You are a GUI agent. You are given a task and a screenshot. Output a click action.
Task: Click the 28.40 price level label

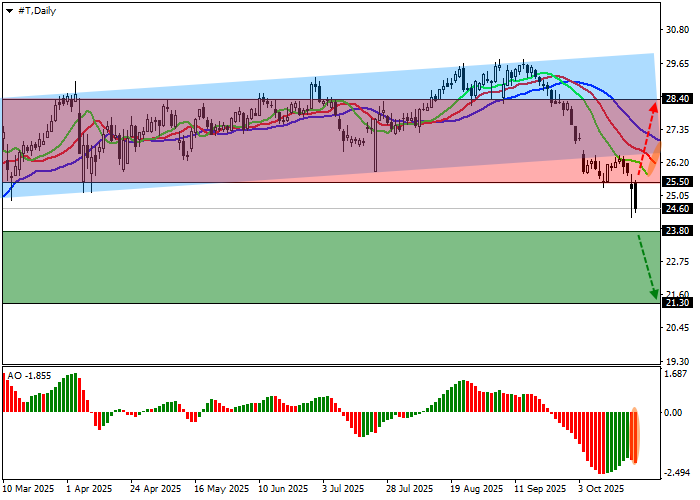pos(677,99)
